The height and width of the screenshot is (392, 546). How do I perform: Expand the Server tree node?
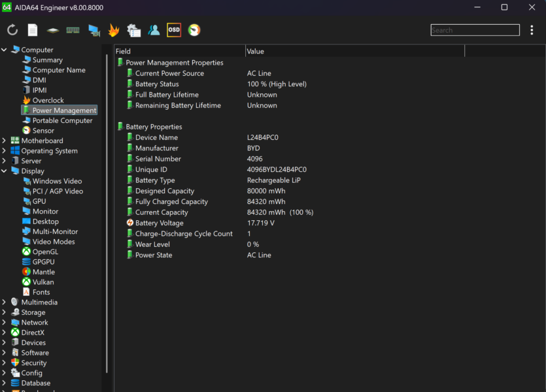4,161
